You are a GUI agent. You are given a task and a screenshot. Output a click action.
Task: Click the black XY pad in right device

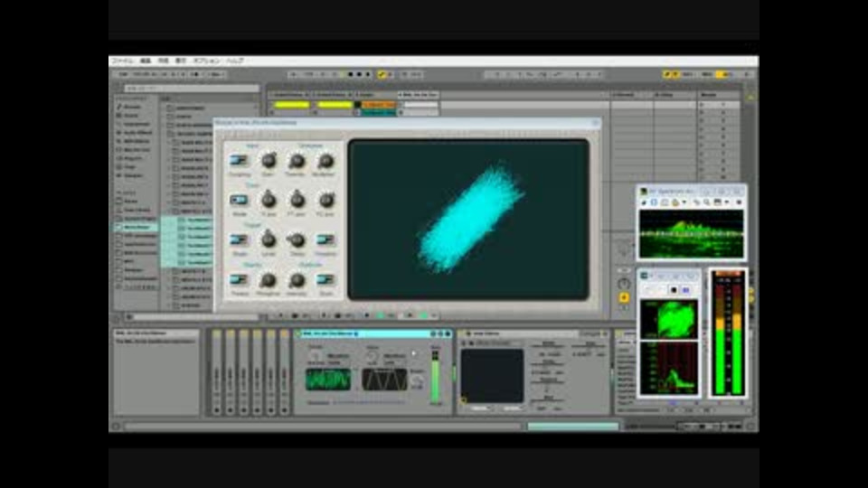[492, 376]
